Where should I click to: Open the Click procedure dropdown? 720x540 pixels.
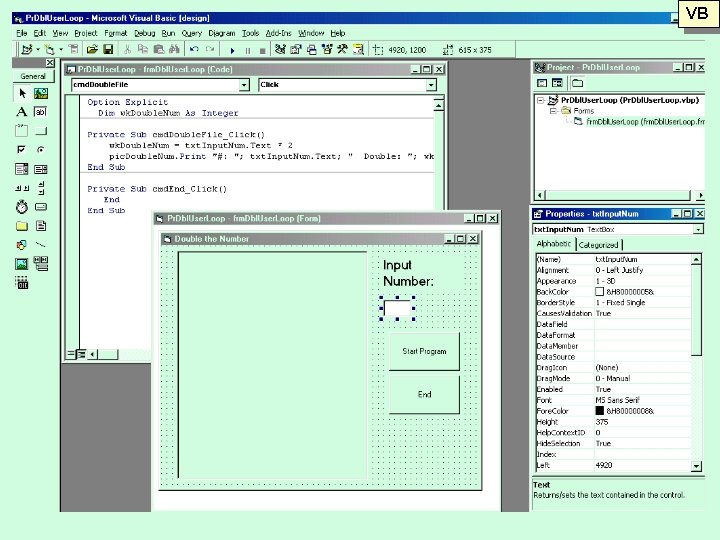click(x=431, y=85)
